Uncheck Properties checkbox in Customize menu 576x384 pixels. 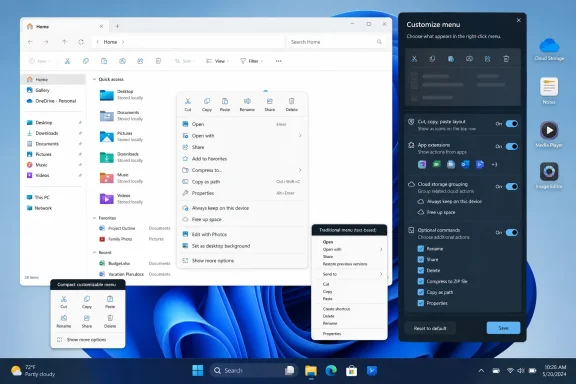[421, 303]
